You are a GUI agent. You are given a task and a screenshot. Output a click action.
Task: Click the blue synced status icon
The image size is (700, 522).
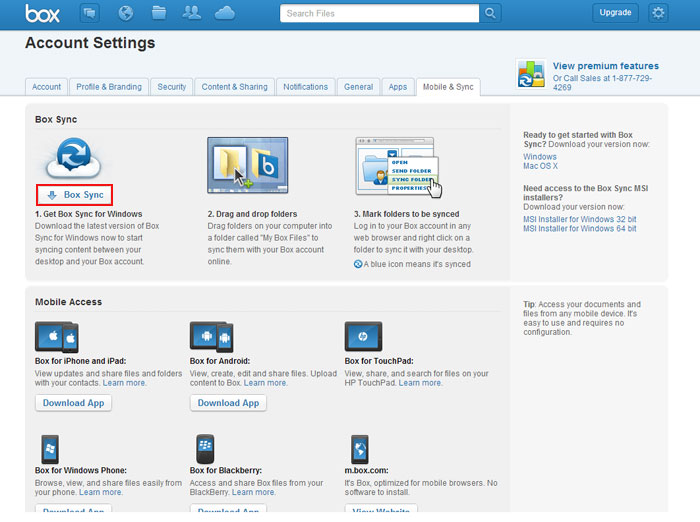pos(358,264)
